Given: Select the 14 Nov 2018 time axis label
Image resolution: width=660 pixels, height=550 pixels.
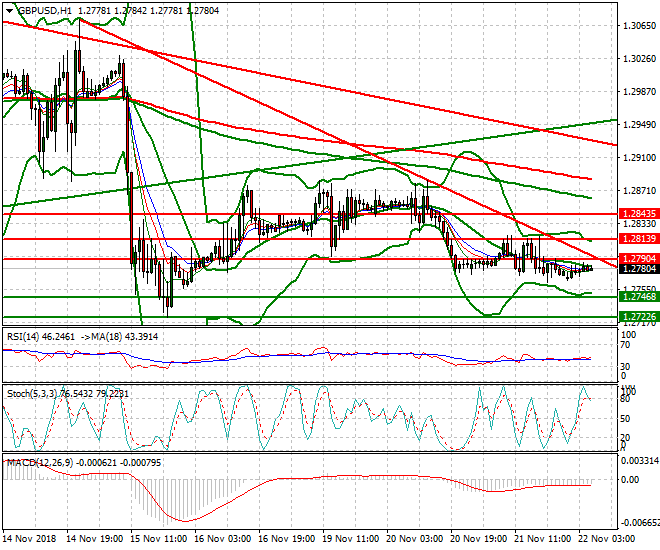Looking at the screenshot, I should pos(29,539).
